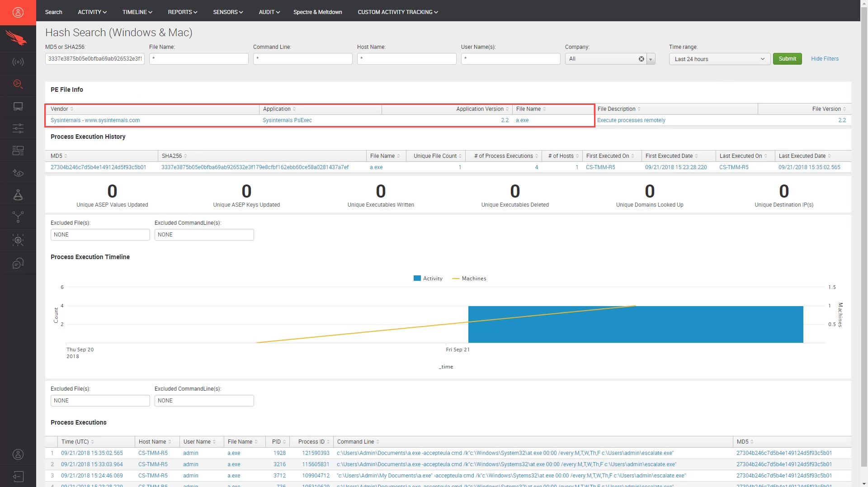Open the Search menu item
This screenshot has height=487, width=868.
pos(53,12)
